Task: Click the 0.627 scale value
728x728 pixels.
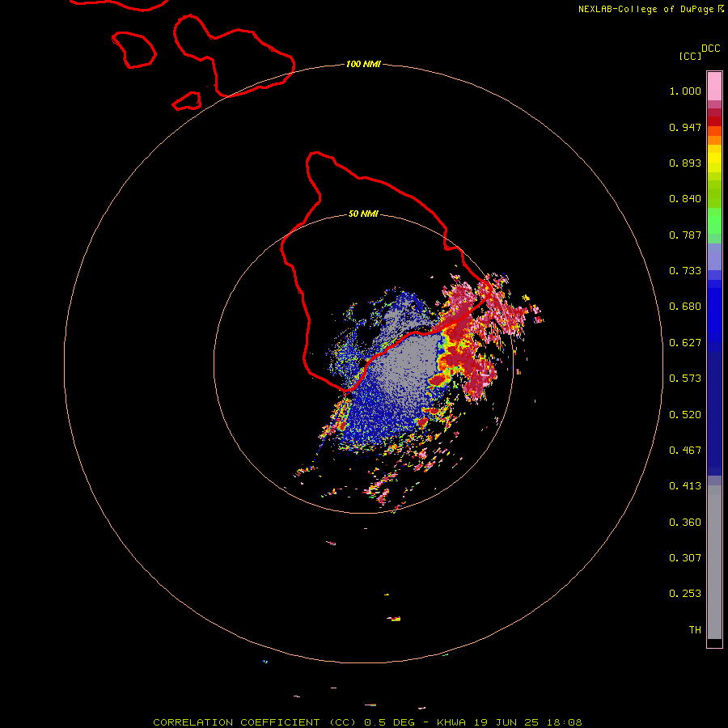Action: 685,343
